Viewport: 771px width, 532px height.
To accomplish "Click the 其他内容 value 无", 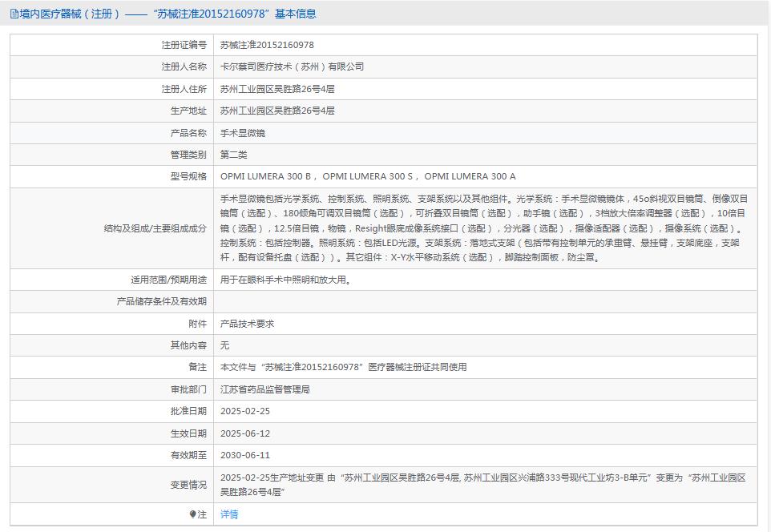I will 224,345.
